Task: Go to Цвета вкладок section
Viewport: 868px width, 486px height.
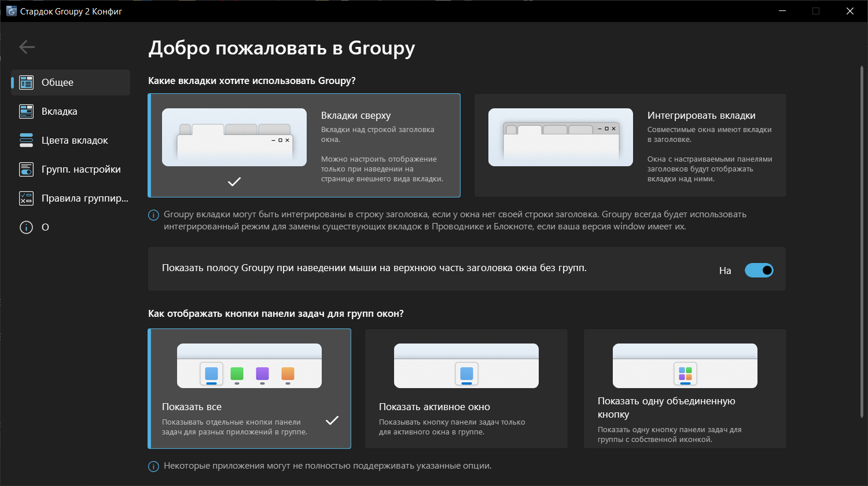Action: tap(71, 140)
